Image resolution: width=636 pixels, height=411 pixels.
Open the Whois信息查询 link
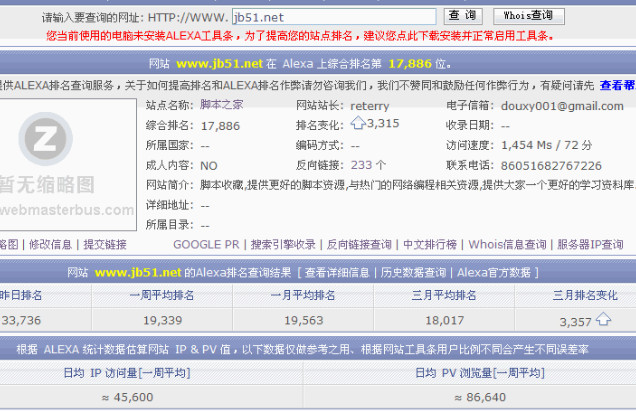[x=507, y=244]
